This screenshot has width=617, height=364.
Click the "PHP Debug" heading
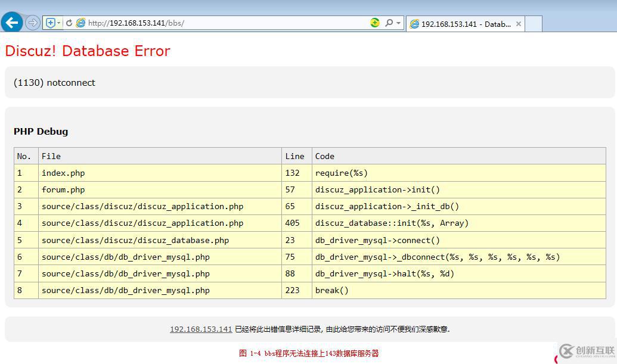point(41,131)
